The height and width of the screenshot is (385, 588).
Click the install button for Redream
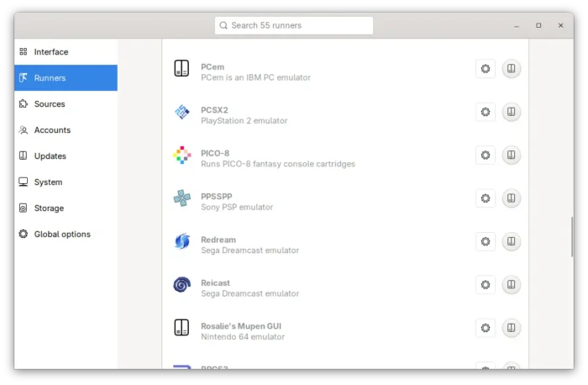(x=511, y=241)
